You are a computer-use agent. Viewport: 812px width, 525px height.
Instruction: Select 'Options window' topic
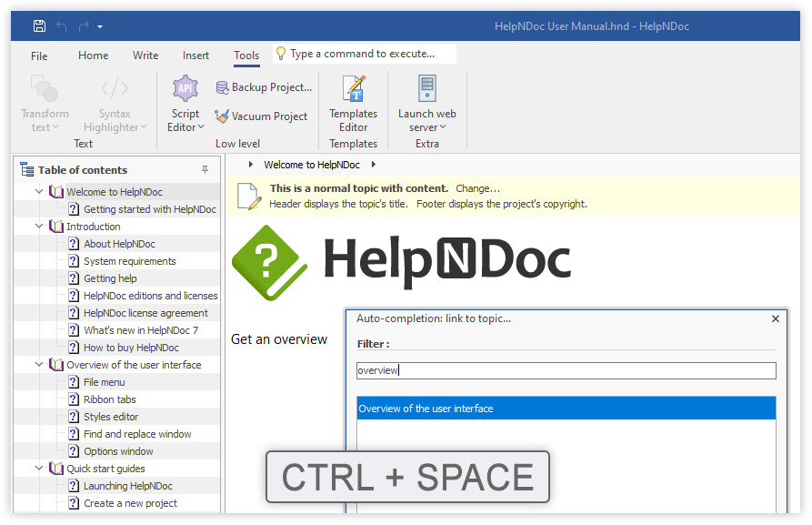tap(118, 451)
